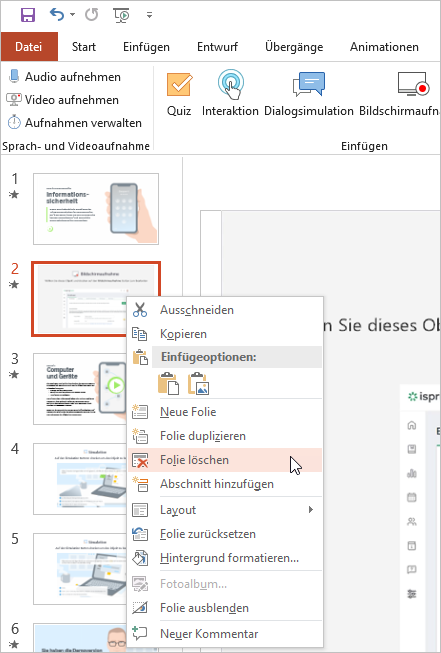The width and height of the screenshot is (441, 653).
Task: Click the Undo arrow icon
Action: [56, 15]
